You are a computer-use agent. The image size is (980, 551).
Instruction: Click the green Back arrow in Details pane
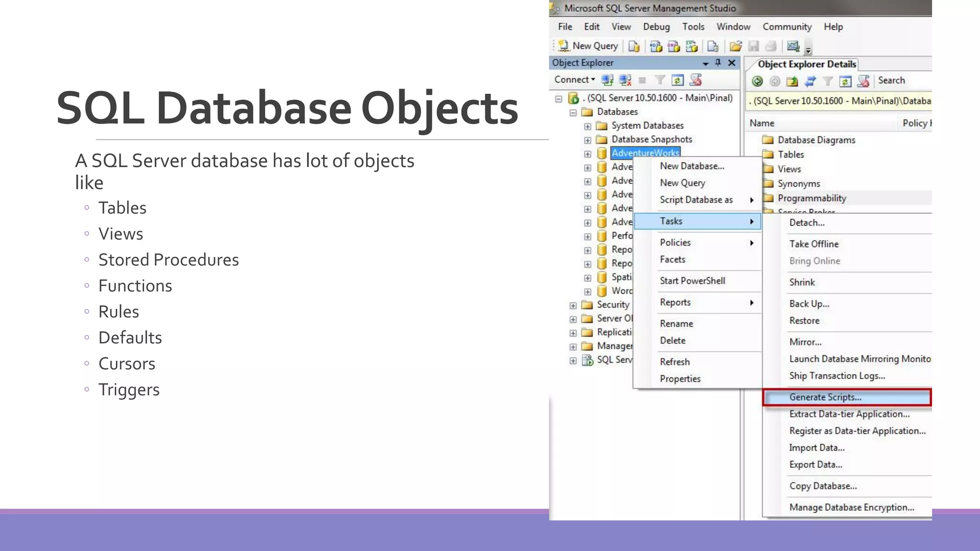coord(757,81)
